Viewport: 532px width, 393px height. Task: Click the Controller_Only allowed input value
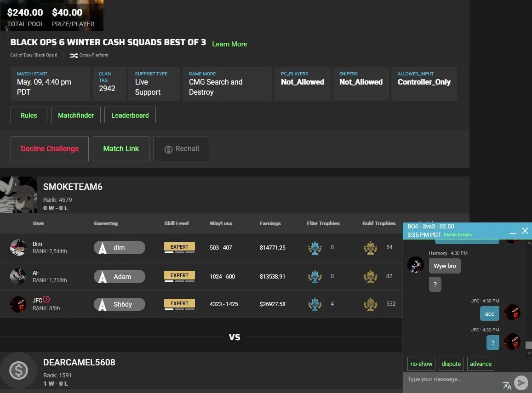point(424,82)
